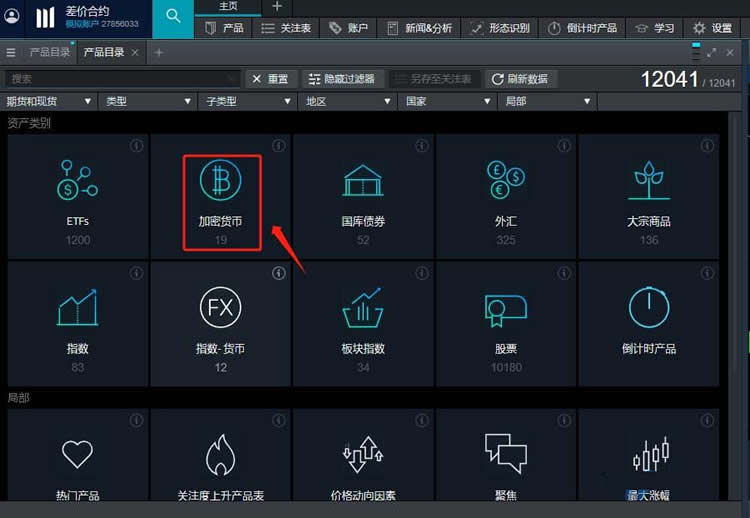750x518 pixels.
Task: Select the first 产品目录 tab
Action: [49, 52]
